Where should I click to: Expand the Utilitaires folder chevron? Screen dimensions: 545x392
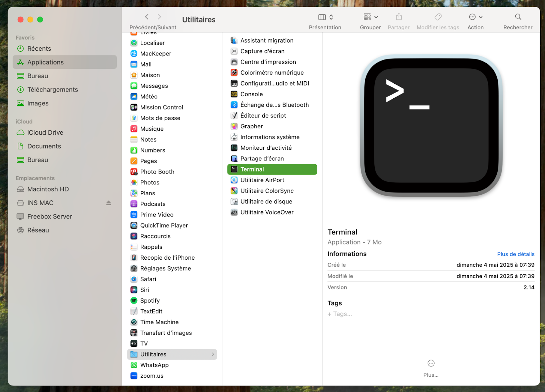click(213, 354)
